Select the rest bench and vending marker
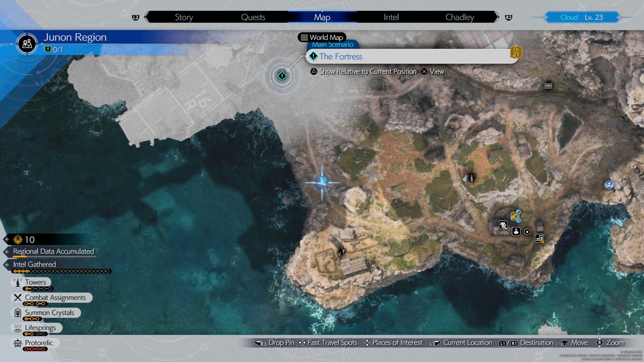This screenshot has width=644, height=362. [x=539, y=238]
